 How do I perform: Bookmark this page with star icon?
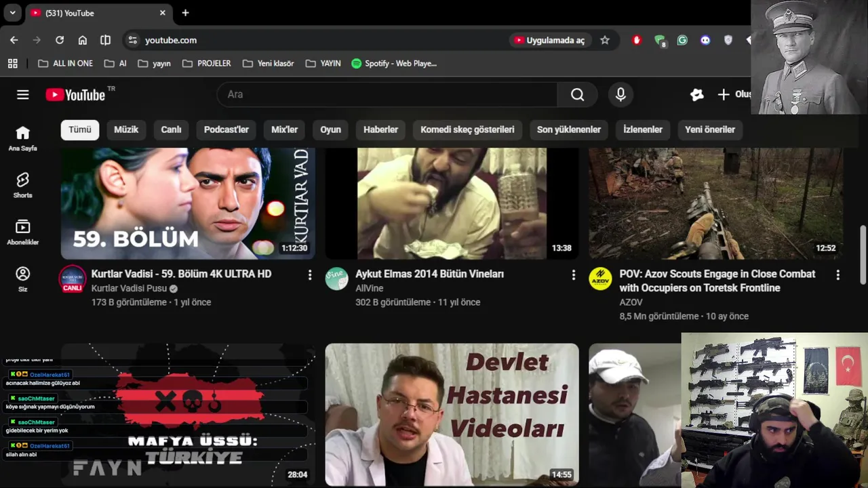pos(605,40)
